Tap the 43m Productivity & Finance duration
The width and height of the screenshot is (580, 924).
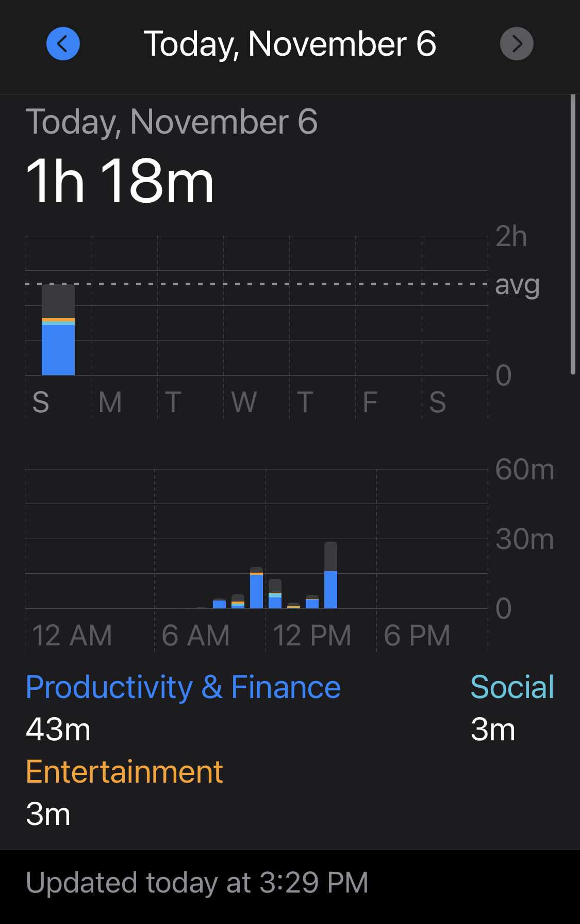(x=58, y=730)
